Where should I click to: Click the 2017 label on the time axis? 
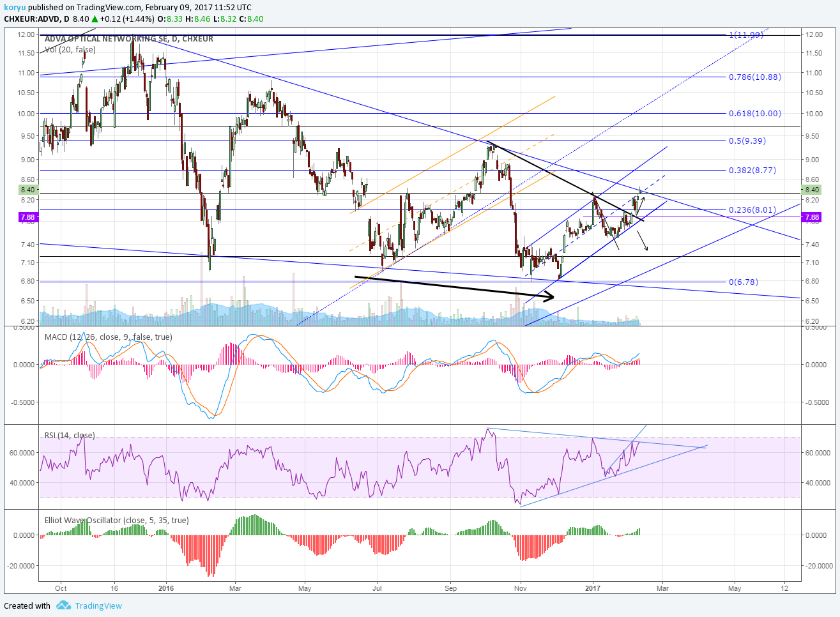(593, 588)
